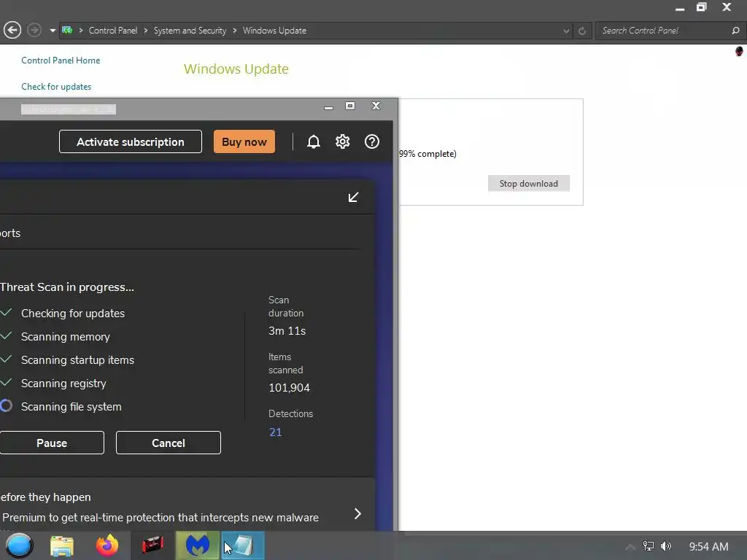Click Check for updates link

tap(56, 87)
